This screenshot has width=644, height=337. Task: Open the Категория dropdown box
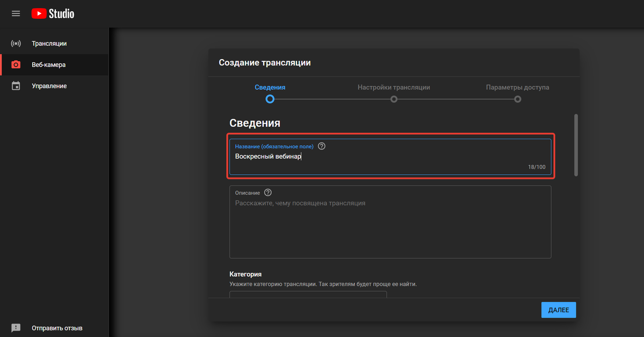coord(308,294)
